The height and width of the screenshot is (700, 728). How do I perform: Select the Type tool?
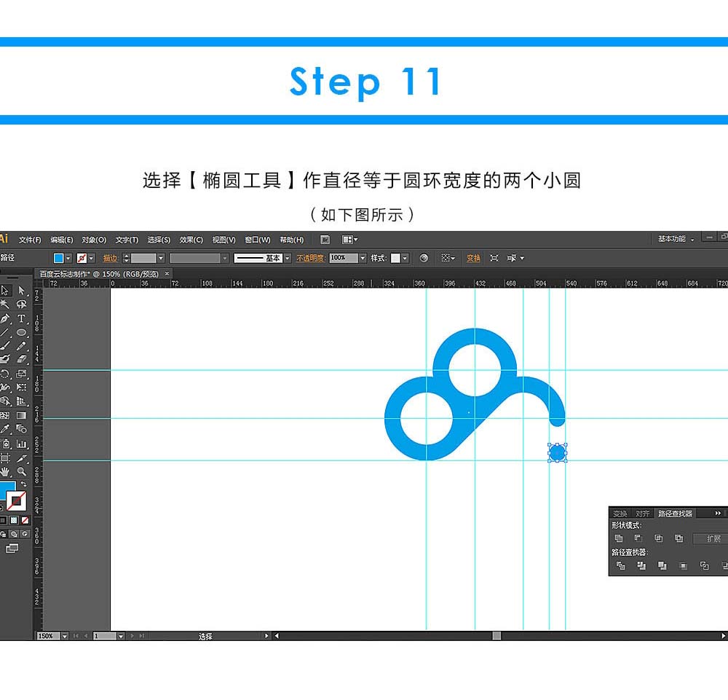click(21, 318)
